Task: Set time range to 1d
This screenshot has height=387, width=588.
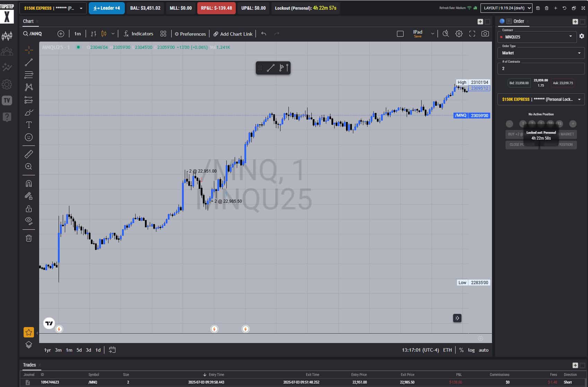Action: (98, 350)
